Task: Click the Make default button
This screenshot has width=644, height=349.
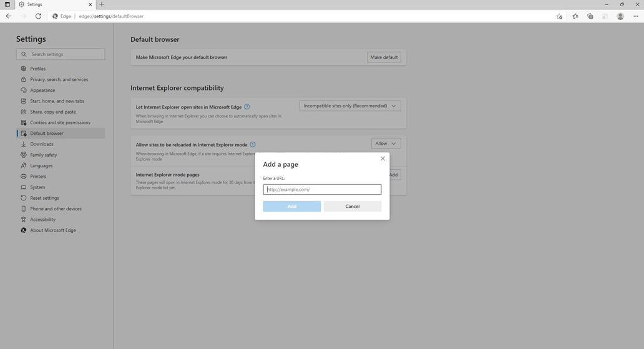Action: (x=384, y=57)
